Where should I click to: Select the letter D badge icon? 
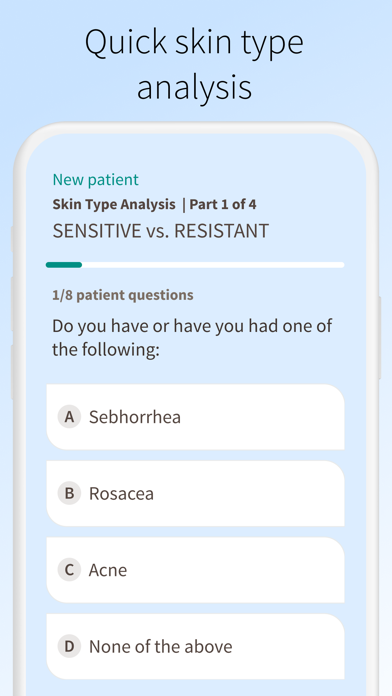(x=69, y=647)
